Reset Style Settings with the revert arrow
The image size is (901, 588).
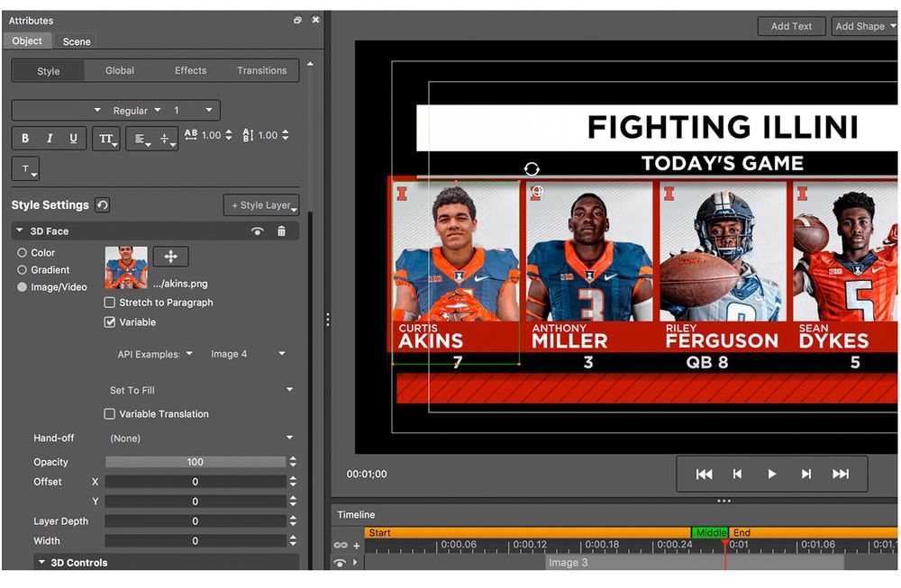tap(103, 204)
